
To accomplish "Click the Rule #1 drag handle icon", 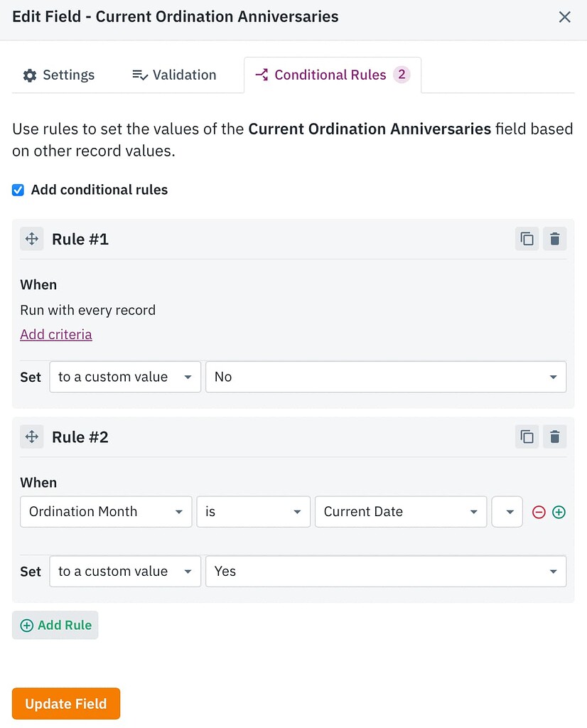I will [x=32, y=239].
